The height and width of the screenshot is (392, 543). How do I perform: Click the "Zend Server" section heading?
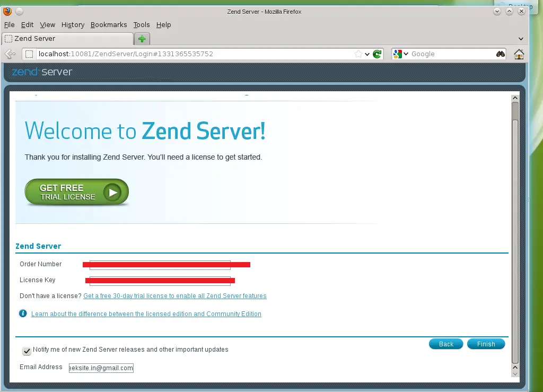coord(38,246)
